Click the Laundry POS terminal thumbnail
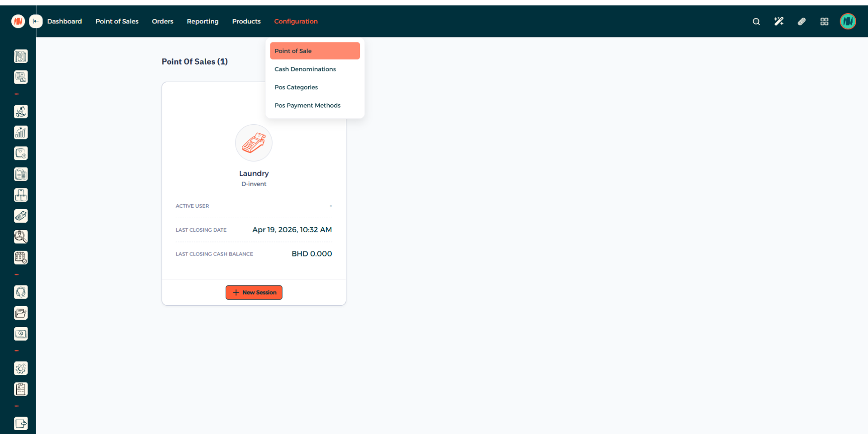Screen dimensions: 868x434 pyautogui.click(x=254, y=143)
